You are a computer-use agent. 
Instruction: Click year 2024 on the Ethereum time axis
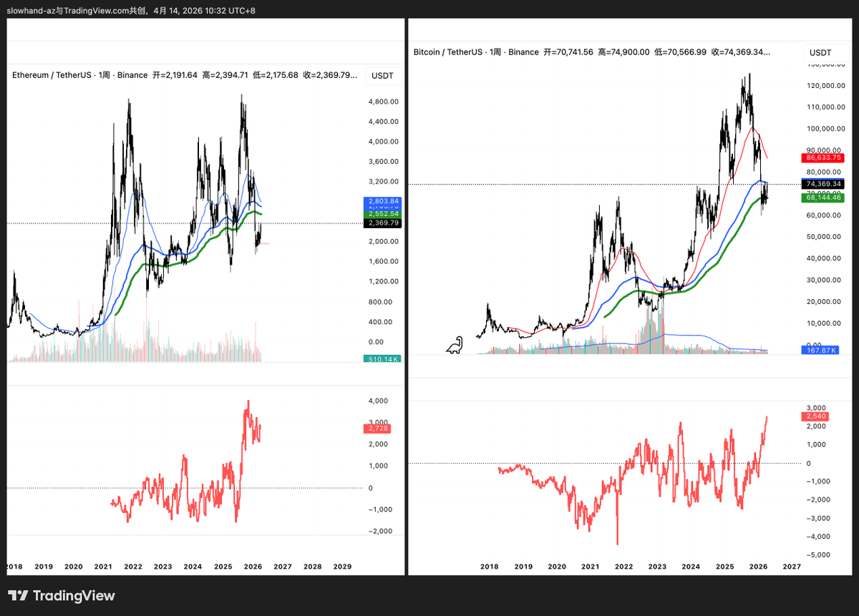193,567
